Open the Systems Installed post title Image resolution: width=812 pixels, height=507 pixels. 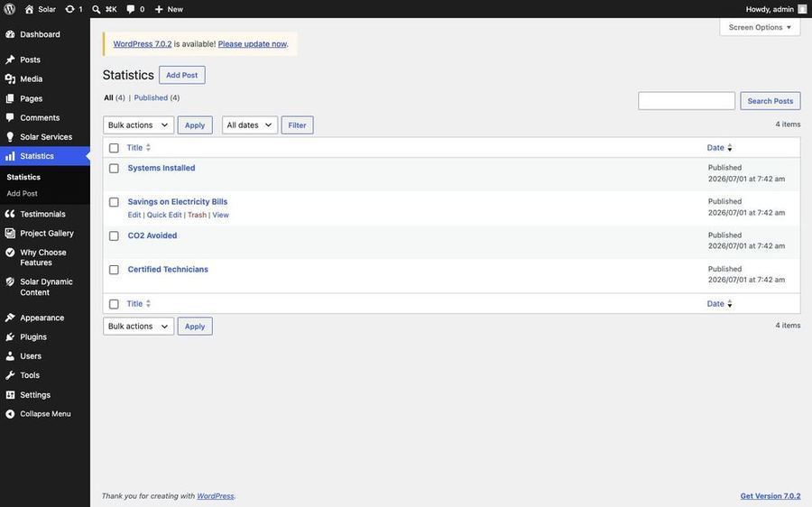[x=161, y=168]
